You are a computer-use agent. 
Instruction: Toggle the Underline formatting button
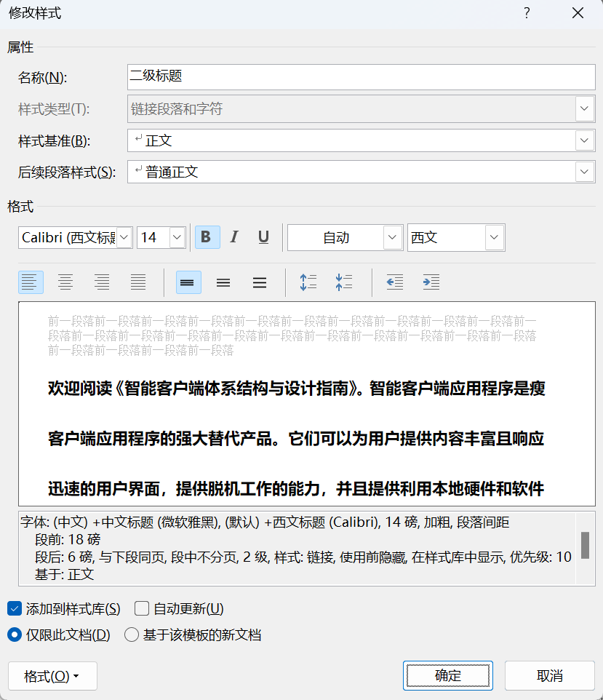[x=263, y=237]
